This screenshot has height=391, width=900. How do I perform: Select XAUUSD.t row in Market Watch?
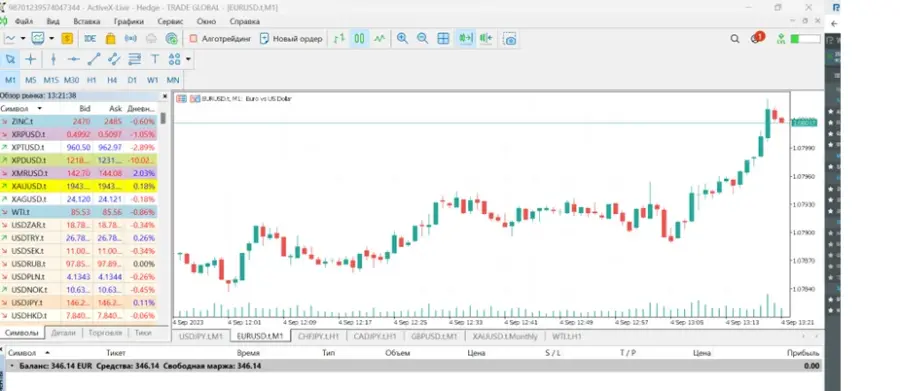[78, 186]
